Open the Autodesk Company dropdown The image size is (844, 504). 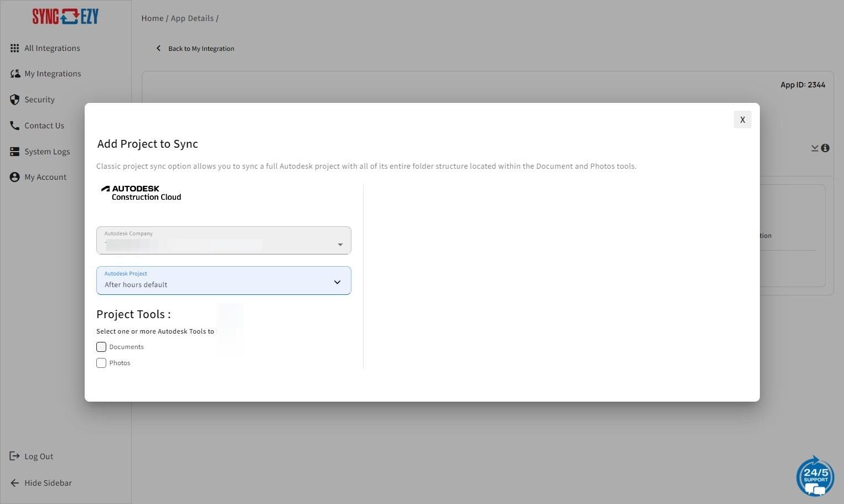point(224,241)
